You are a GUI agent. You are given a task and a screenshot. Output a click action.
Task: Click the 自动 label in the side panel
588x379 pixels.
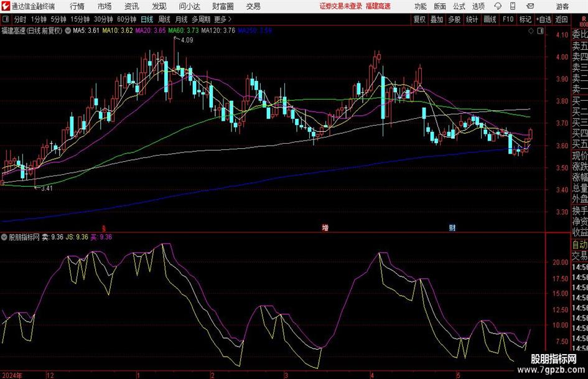(x=580, y=245)
